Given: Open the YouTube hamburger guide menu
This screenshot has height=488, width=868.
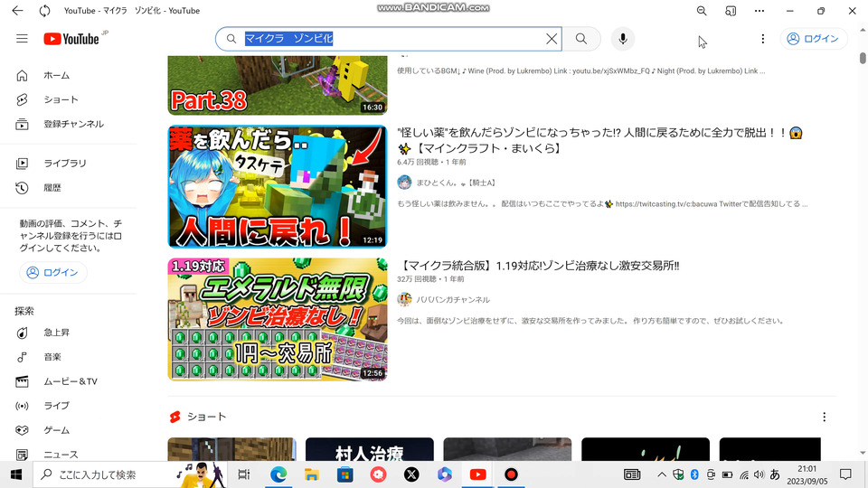Looking at the screenshot, I should (x=22, y=39).
